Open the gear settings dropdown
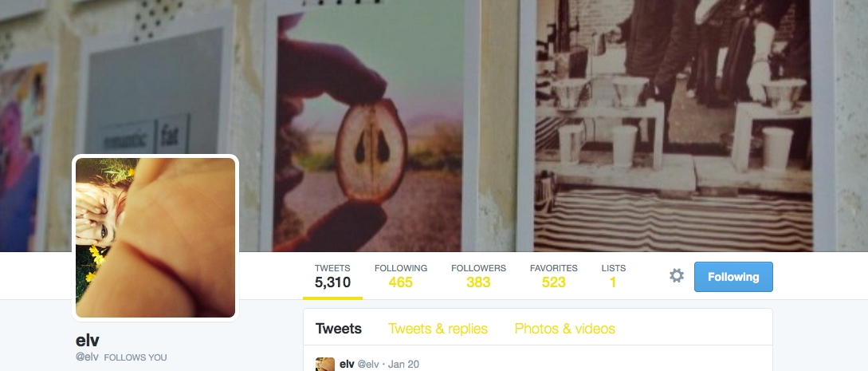The height and width of the screenshot is (371, 868). point(677,276)
